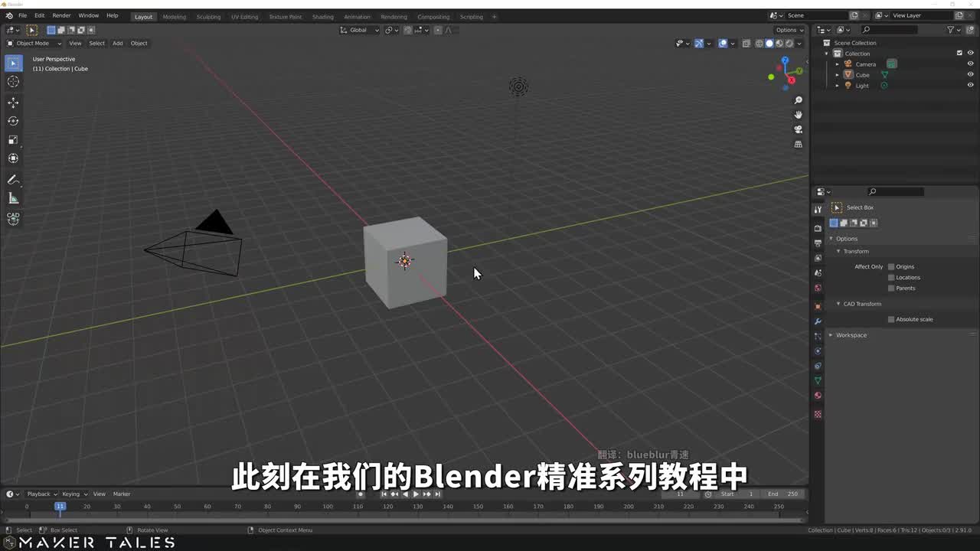Open the Edit menu
Screen dimensions: 980x551
click(39, 15)
